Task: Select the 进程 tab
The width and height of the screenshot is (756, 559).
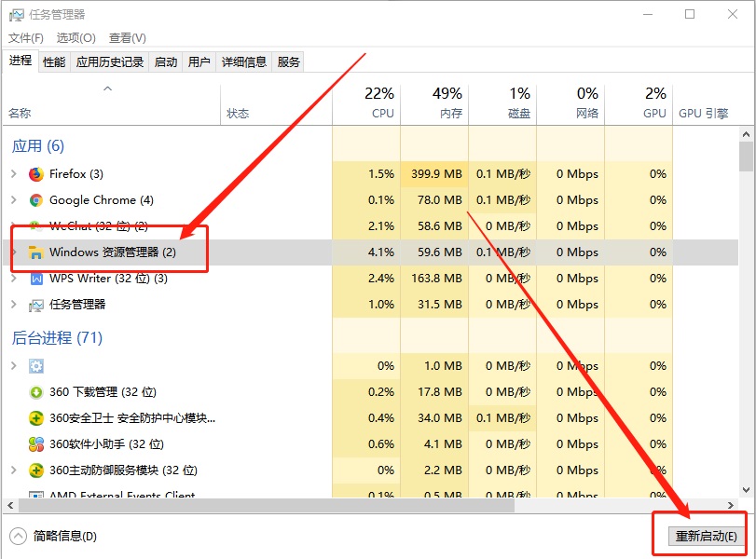Action: pyautogui.click(x=21, y=61)
